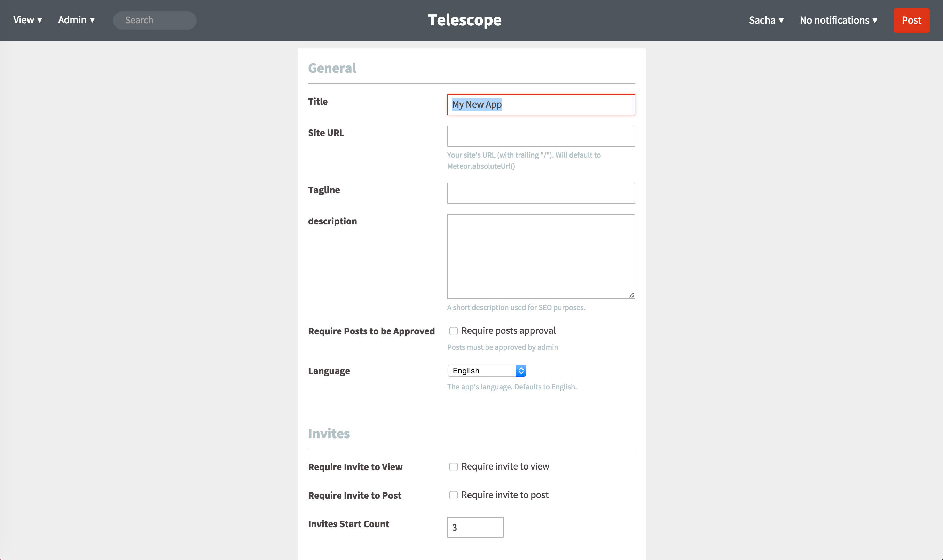The width and height of the screenshot is (943, 560).
Task: Click 'Posts must be approved by admin' hint
Action: [x=503, y=347]
